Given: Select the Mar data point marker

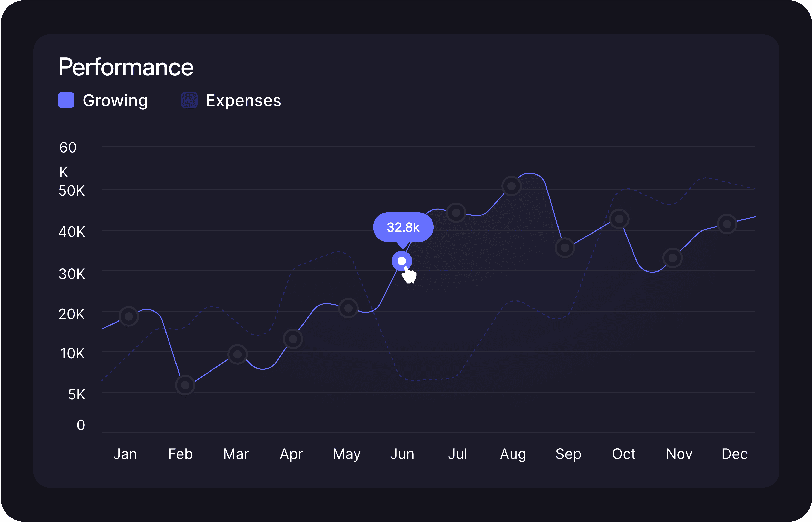Looking at the screenshot, I should click(x=237, y=354).
